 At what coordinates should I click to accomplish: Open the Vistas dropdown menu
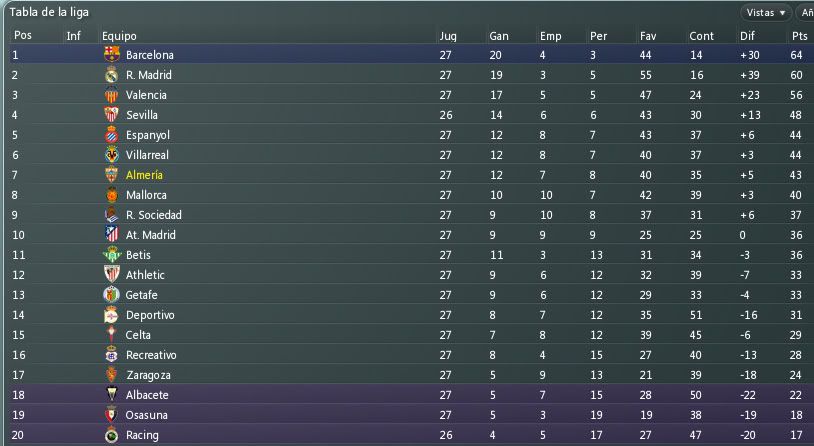[766, 12]
